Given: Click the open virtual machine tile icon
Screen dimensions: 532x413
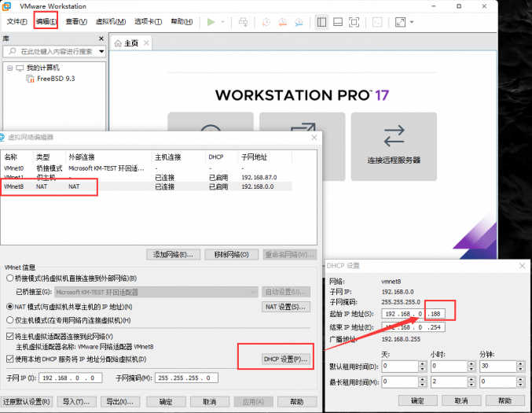Looking at the screenshot, I should pyautogui.click(x=303, y=128).
